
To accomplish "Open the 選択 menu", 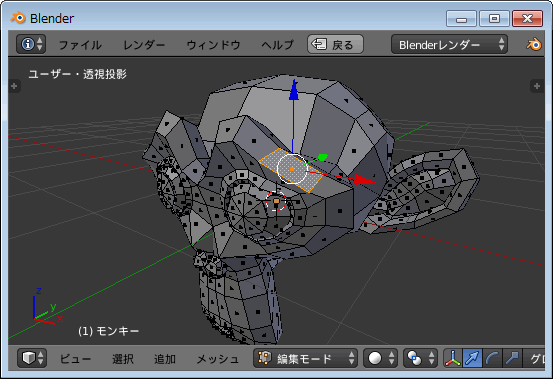I will click(123, 359).
